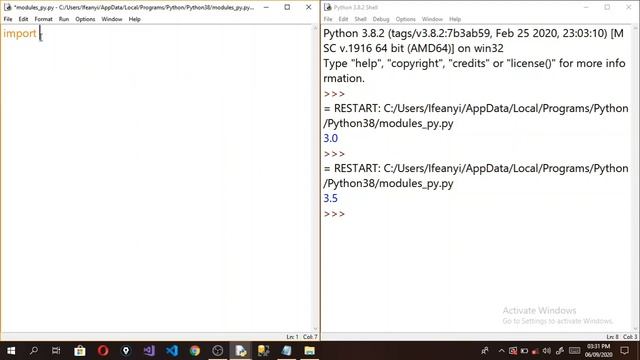Open File Explorer from the taskbar
The width and height of the screenshot is (640, 360).
tap(309, 351)
